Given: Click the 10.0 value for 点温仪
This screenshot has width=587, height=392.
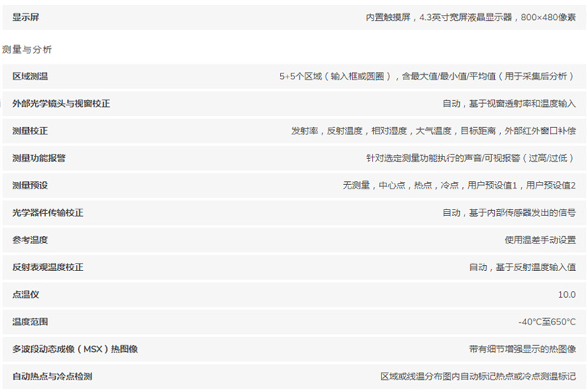Looking at the screenshot, I should point(566,295).
